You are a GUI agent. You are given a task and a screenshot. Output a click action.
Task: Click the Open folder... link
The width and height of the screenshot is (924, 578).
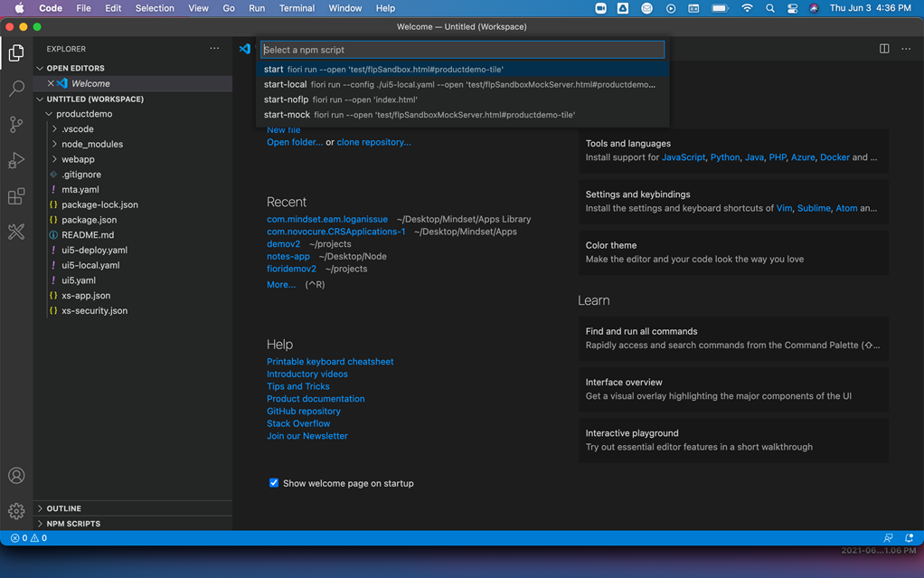coord(295,142)
